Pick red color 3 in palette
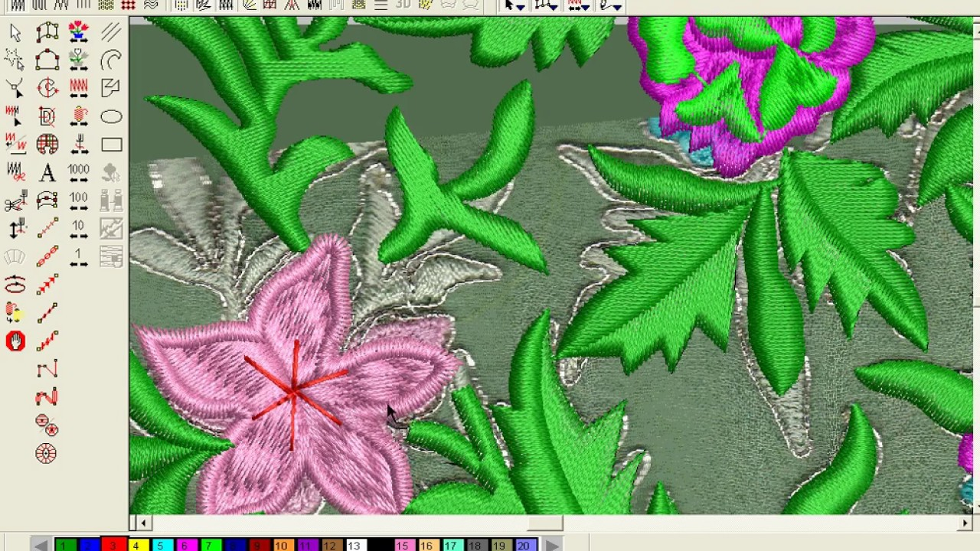The image size is (980, 551). click(113, 545)
